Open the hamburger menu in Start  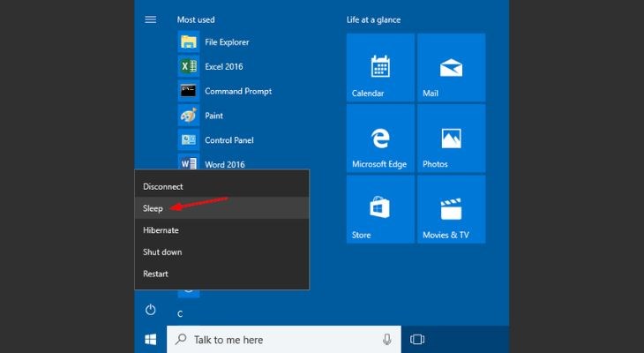tap(150, 19)
